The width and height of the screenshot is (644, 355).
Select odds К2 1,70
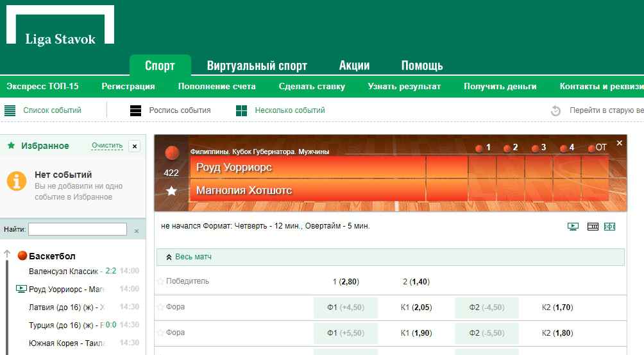pos(557,307)
